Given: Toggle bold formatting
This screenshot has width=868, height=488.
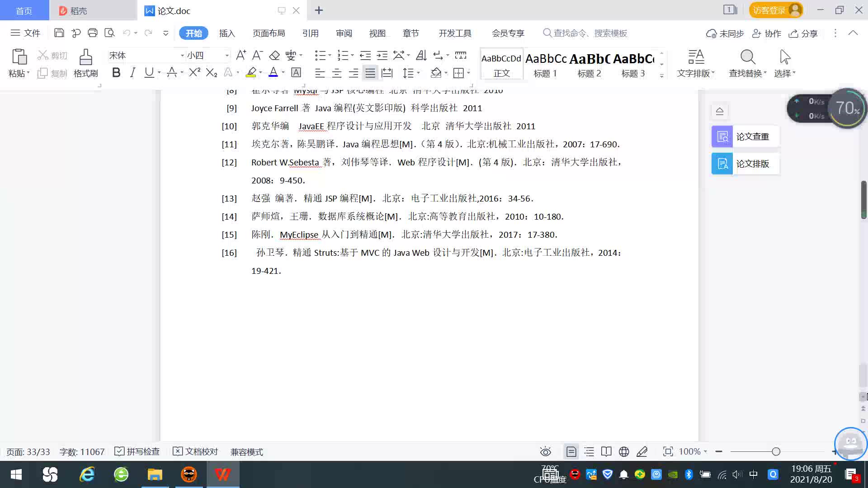Looking at the screenshot, I should (x=116, y=73).
